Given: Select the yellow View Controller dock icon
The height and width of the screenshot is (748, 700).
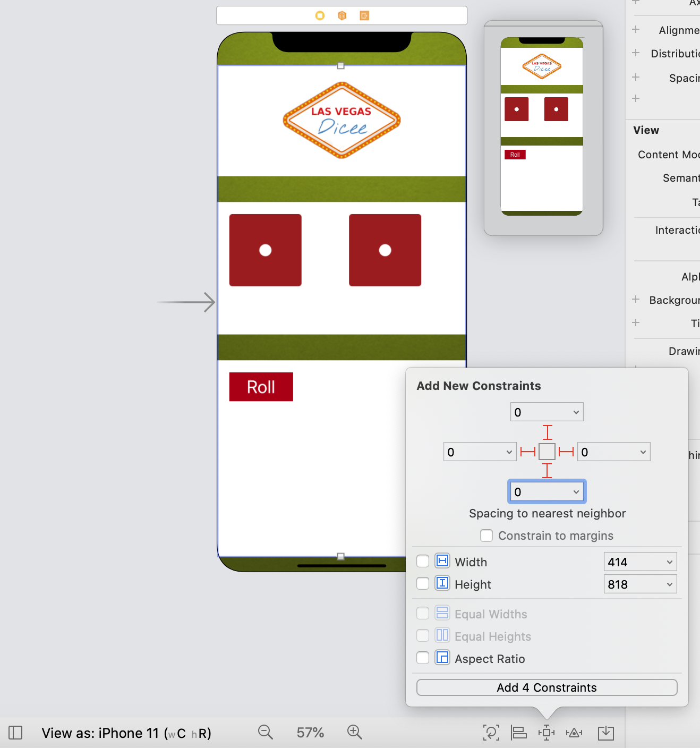Looking at the screenshot, I should click(320, 16).
